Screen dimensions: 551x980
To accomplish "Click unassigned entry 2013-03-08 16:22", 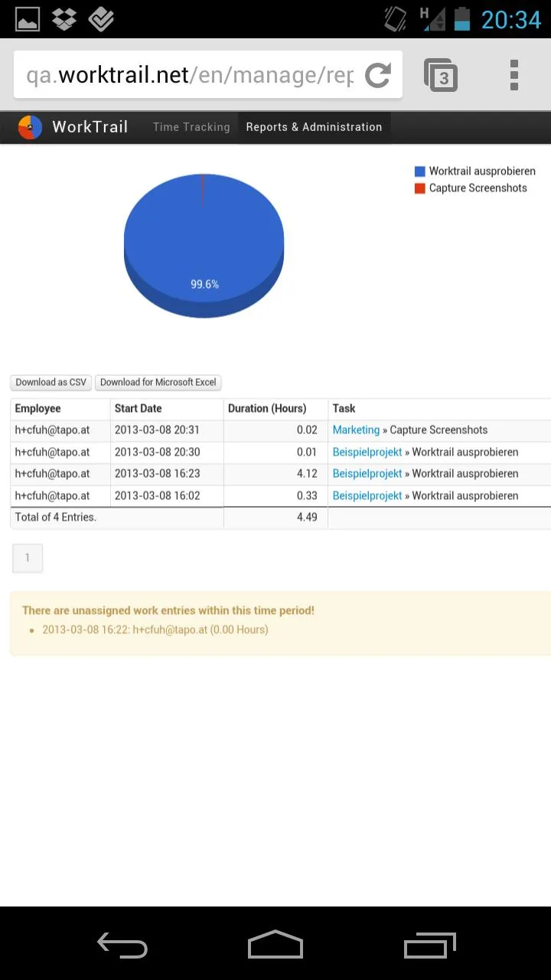I will [155, 630].
